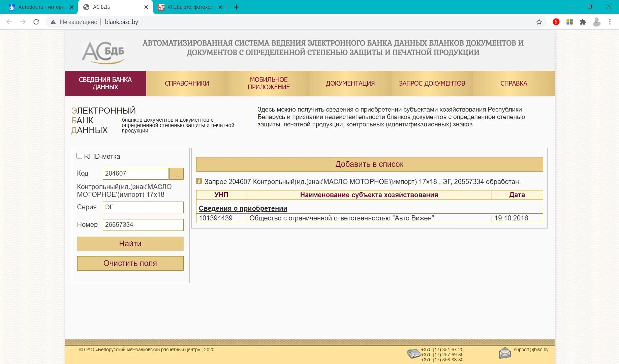Open the Yandex extension icon
The width and height of the screenshot is (619, 364).
point(556,22)
